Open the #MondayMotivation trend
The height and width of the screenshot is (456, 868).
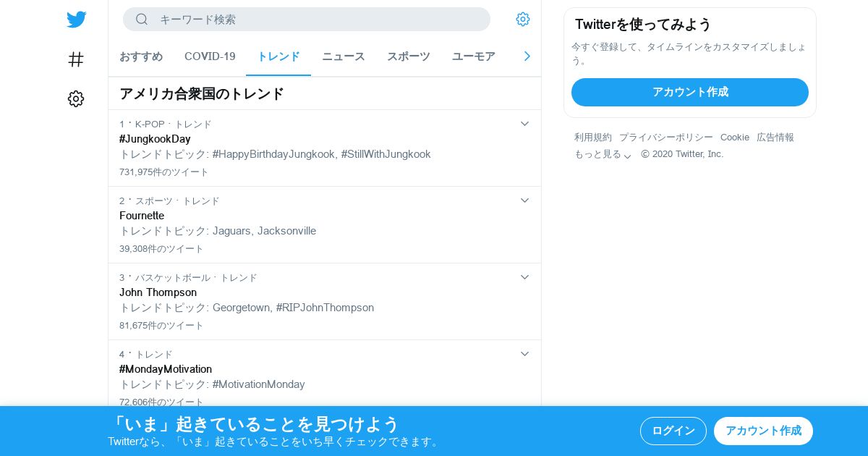point(166,369)
